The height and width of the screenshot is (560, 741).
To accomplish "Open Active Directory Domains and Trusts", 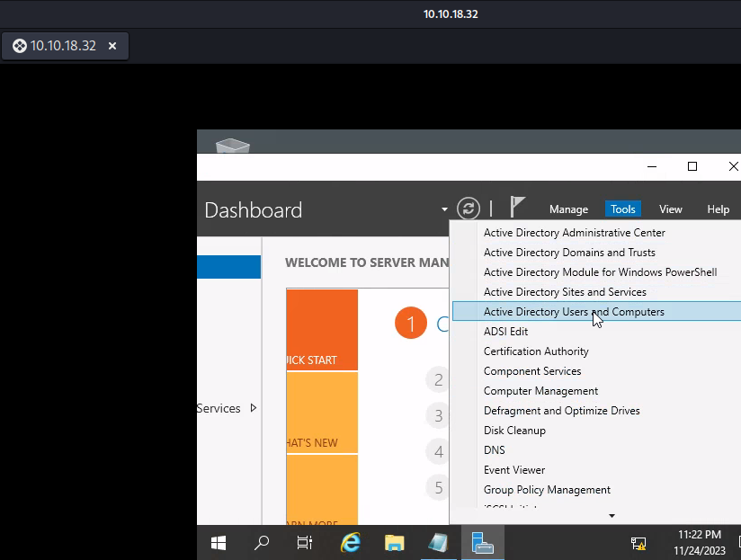I will pos(596,253).
